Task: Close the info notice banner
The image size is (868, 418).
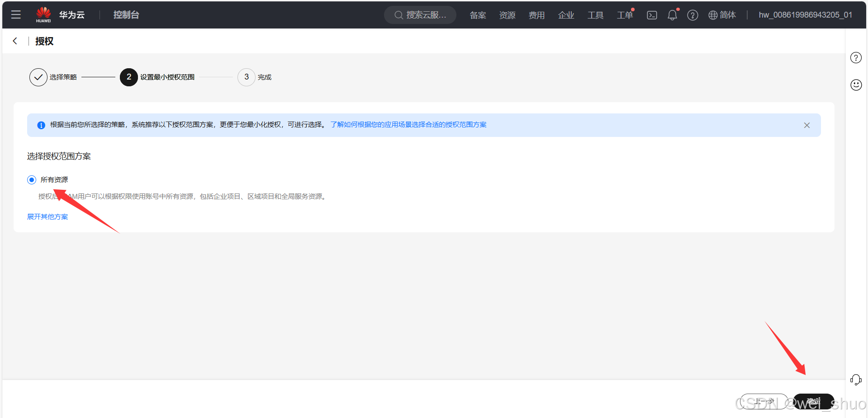Action: 807,125
